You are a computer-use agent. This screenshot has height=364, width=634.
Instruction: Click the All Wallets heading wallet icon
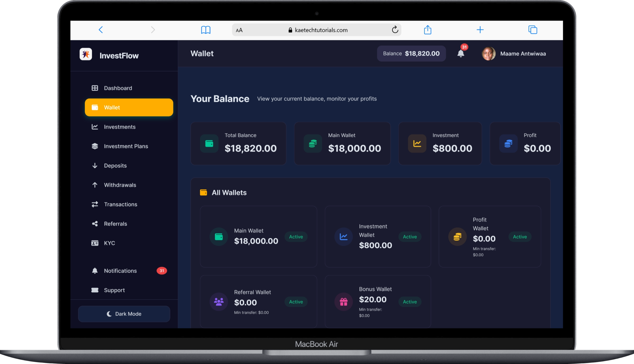point(204,192)
